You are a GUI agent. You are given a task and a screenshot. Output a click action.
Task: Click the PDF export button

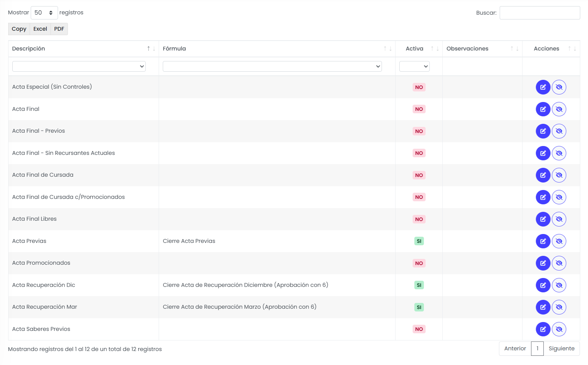click(x=59, y=29)
